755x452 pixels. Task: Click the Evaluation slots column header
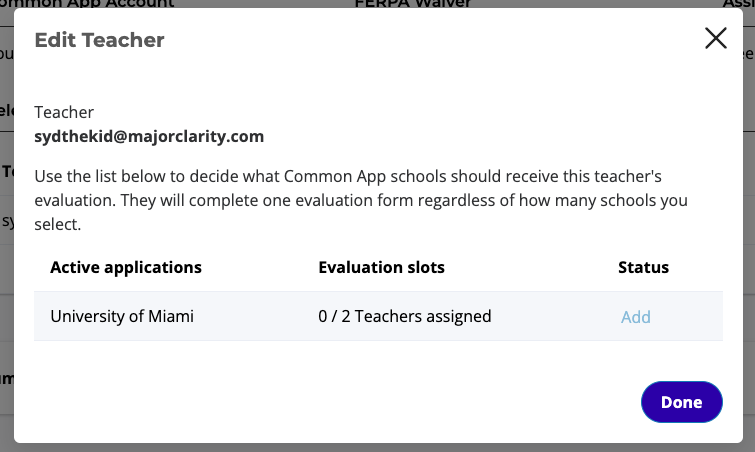[381, 268]
